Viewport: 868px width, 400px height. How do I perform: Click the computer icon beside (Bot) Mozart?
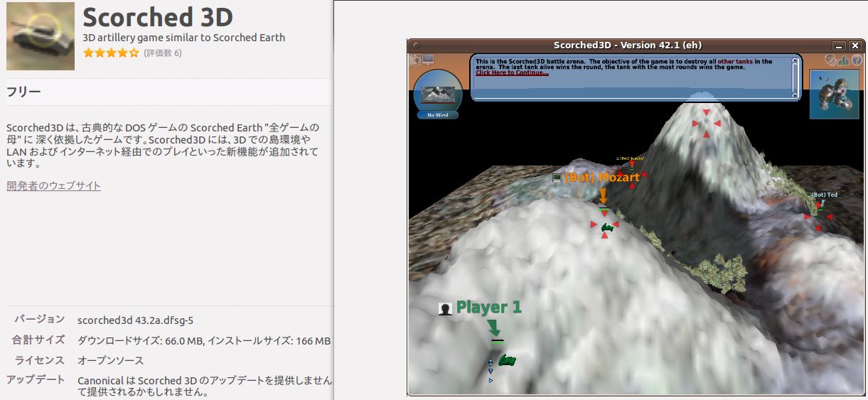coord(557,177)
